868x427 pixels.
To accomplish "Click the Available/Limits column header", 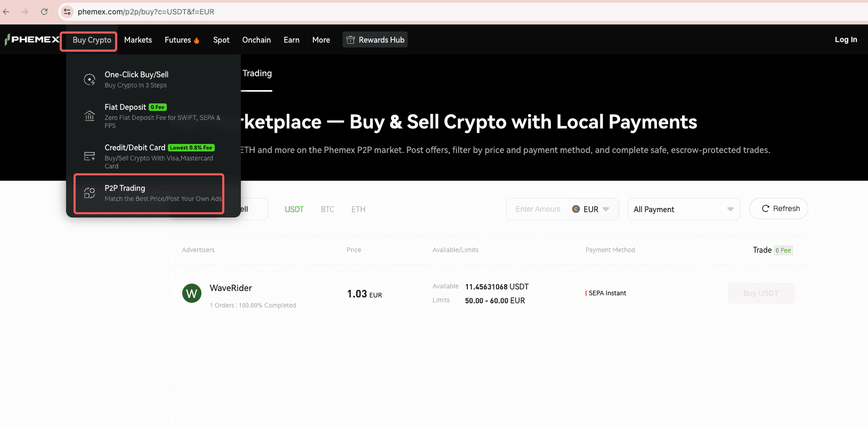I will tap(456, 250).
